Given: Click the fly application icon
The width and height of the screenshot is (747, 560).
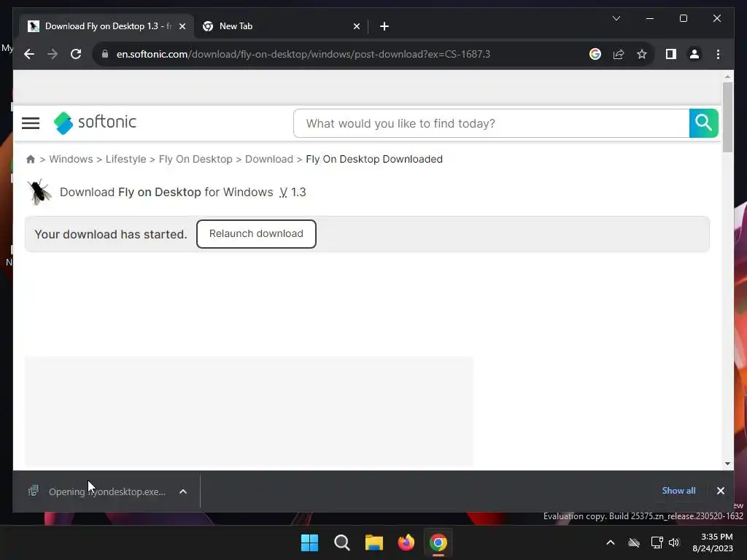Looking at the screenshot, I should (39, 192).
